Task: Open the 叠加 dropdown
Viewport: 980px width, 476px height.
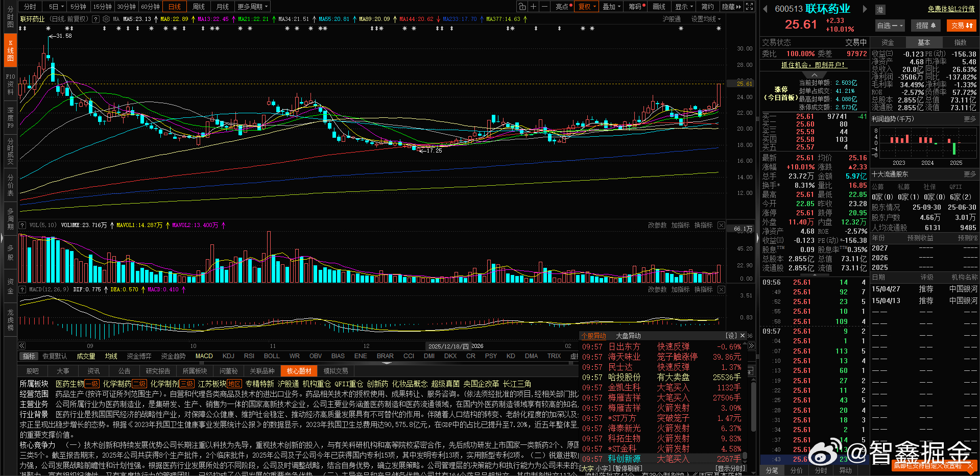Action: 611,7
